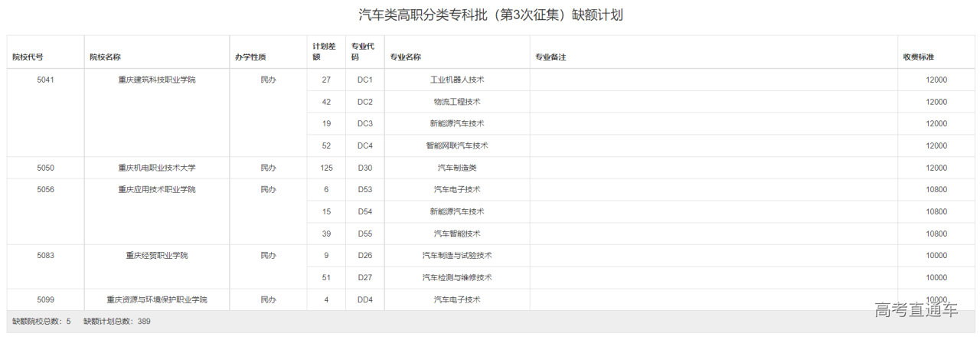Click the 办学性质 column header

point(250,57)
